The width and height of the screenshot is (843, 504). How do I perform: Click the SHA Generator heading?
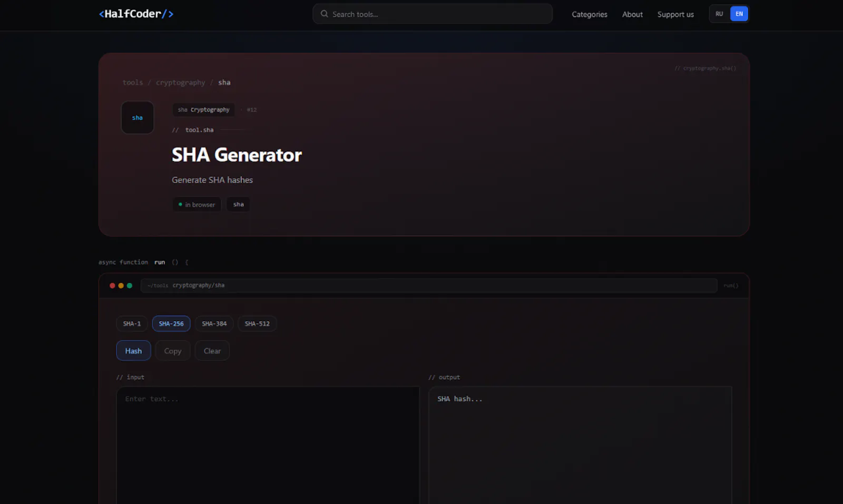[237, 155]
